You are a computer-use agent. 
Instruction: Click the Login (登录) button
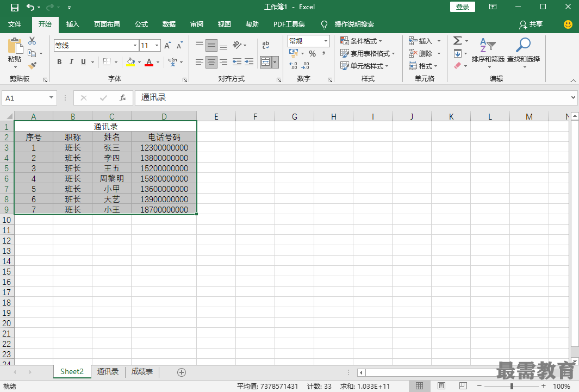click(462, 7)
